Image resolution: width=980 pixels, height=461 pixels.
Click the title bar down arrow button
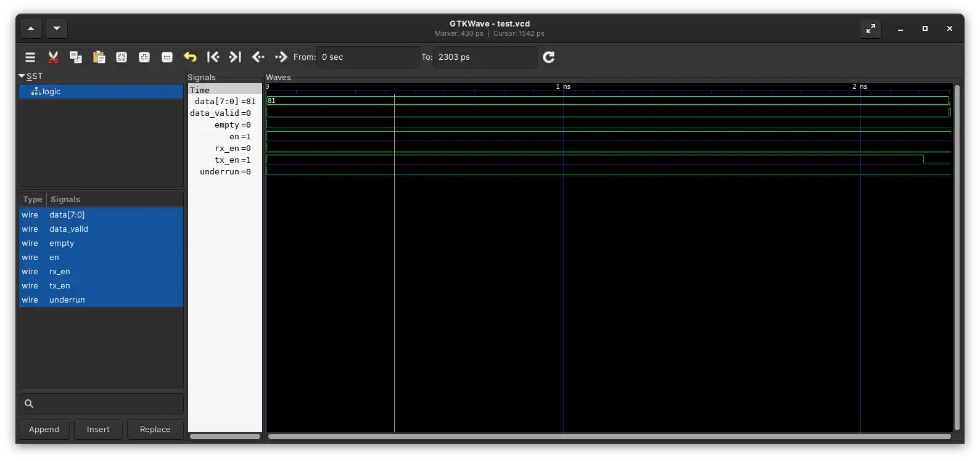point(57,28)
